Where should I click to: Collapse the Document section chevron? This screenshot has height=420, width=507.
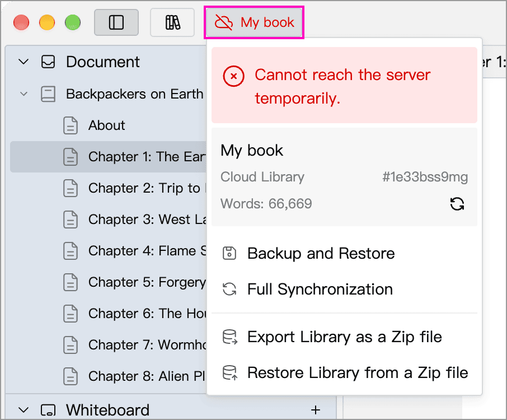click(24, 62)
